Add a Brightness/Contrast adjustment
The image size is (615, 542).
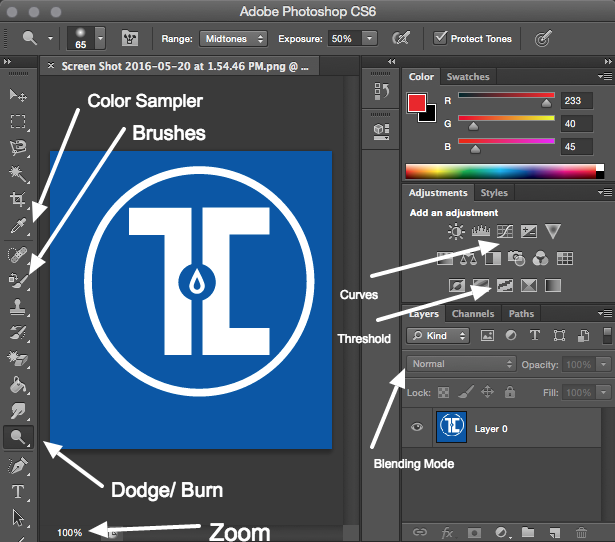[456, 231]
